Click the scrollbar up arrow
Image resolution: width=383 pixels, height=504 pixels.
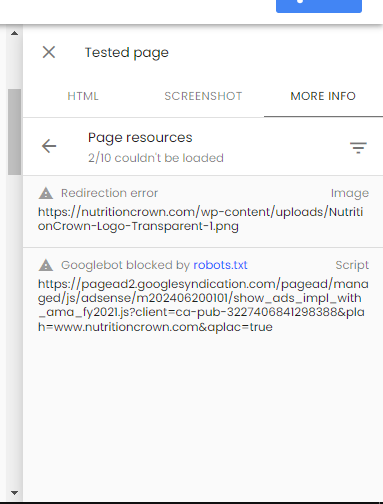coord(14,33)
